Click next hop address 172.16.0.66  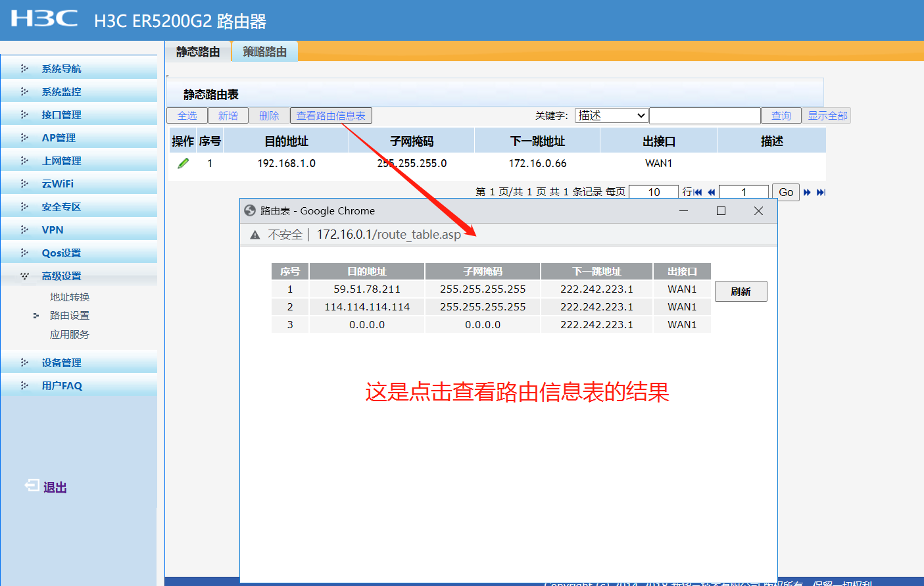tap(537, 163)
